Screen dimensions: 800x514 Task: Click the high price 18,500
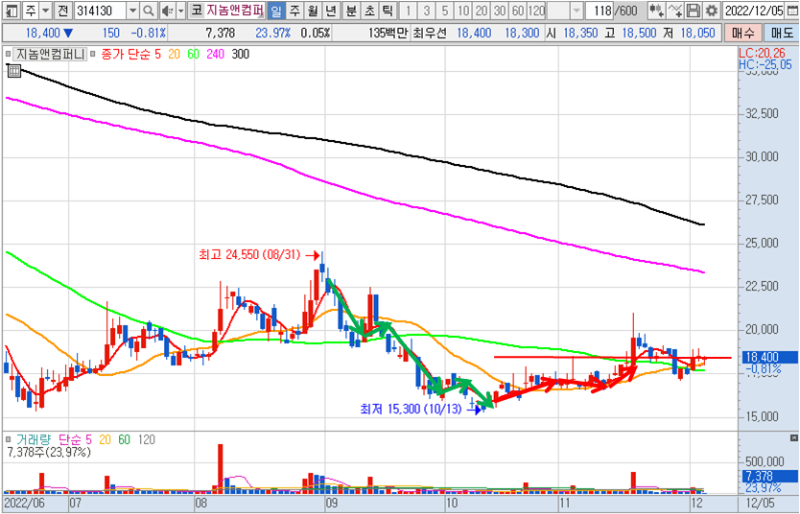[x=639, y=33]
